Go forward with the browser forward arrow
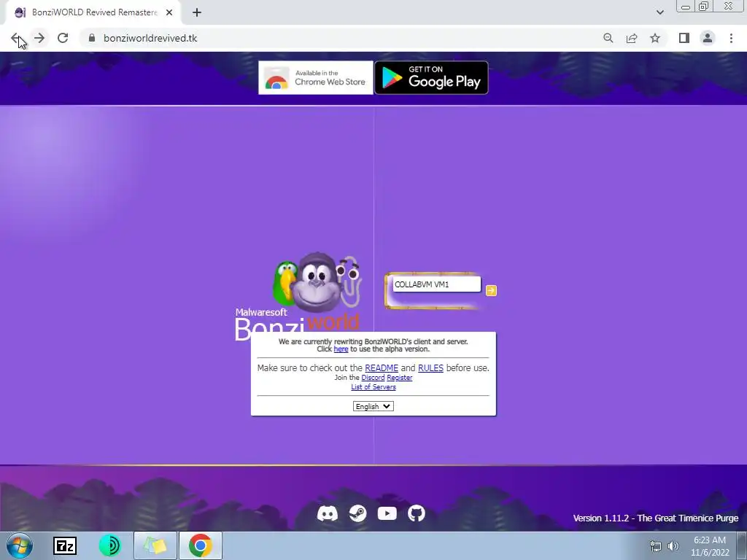This screenshot has width=747, height=560. click(39, 38)
